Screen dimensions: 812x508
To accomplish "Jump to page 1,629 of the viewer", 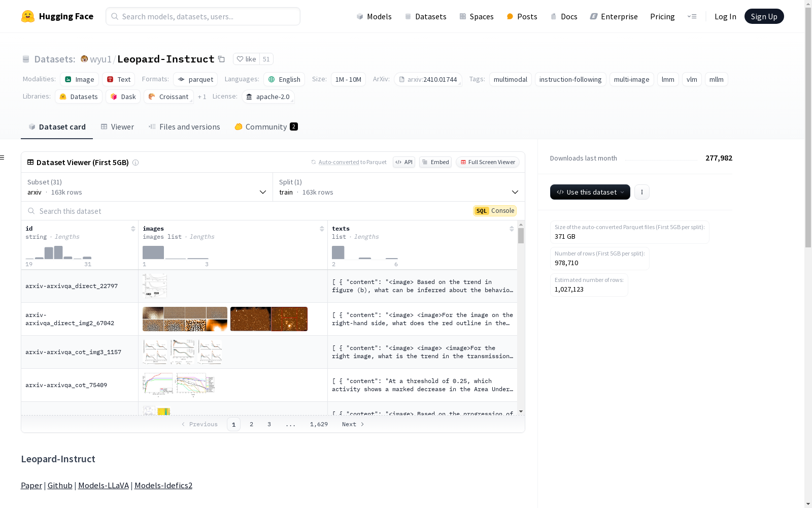I will tap(319, 424).
